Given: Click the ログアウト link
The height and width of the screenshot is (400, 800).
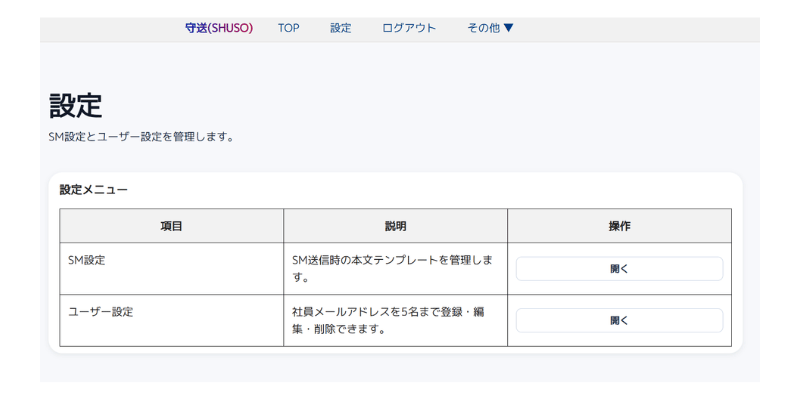Looking at the screenshot, I should click(x=409, y=28).
